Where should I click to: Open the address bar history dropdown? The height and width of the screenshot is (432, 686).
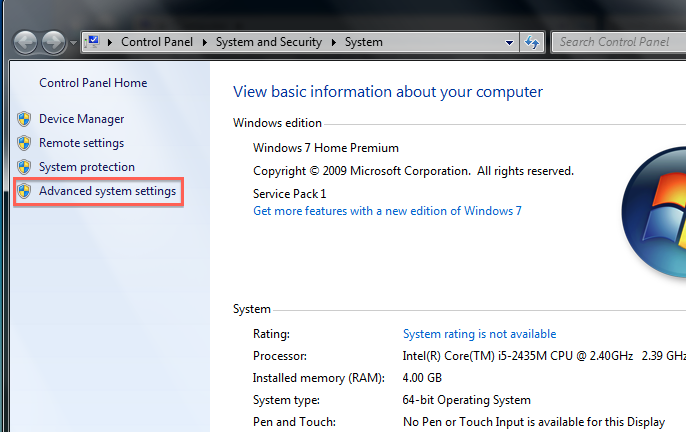[x=509, y=42]
